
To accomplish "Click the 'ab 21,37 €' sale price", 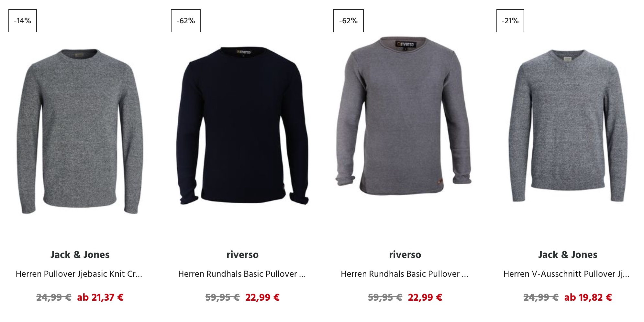I will click(x=100, y=297).
